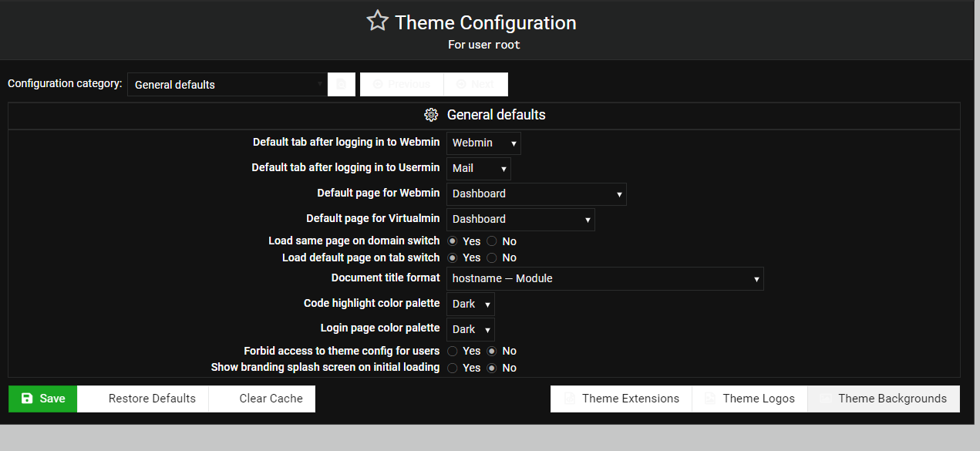The width and height of the screenshot is (980, 451).
Task: Click the Next arrow icon
Action: pos(460,84)
